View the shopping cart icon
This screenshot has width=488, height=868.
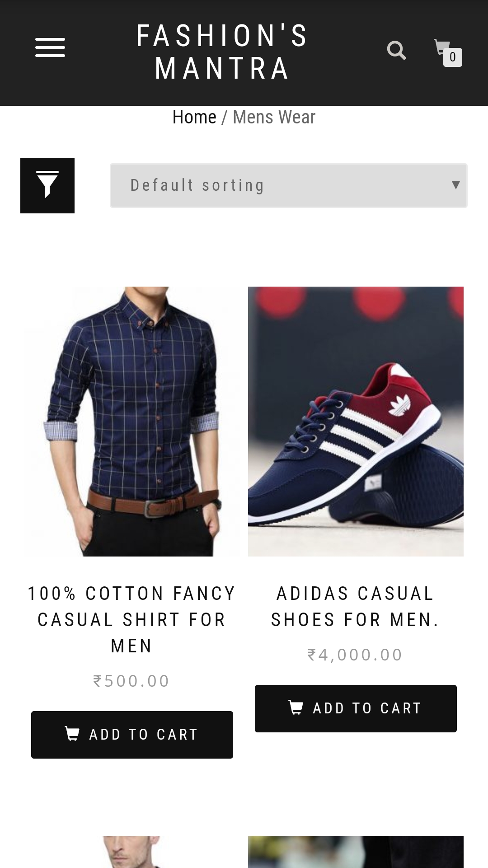coord(441,47)
